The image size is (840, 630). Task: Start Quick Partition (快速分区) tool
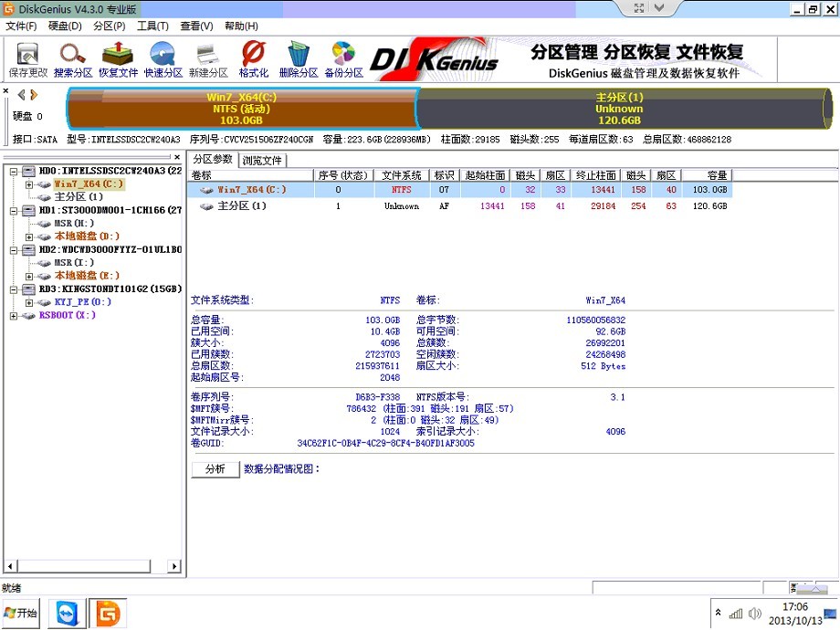[x=163, y=60]
